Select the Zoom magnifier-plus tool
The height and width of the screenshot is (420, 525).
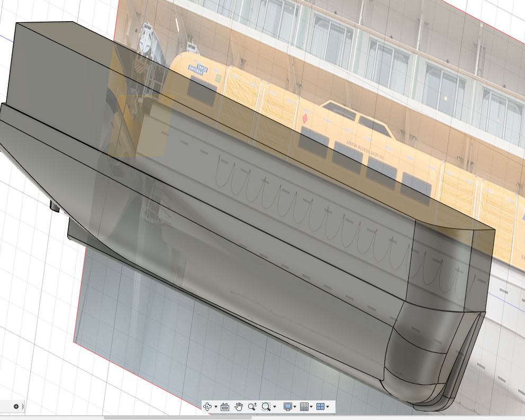(252, 407)
